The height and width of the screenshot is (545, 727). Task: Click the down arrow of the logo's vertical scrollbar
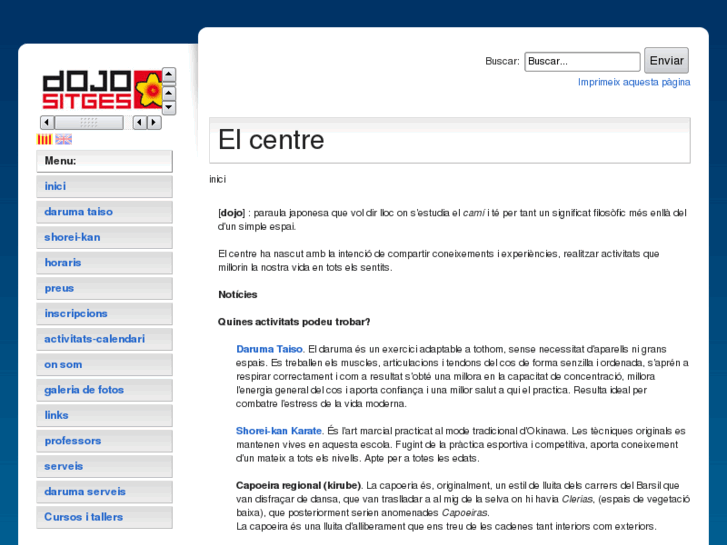coord(169,107)
